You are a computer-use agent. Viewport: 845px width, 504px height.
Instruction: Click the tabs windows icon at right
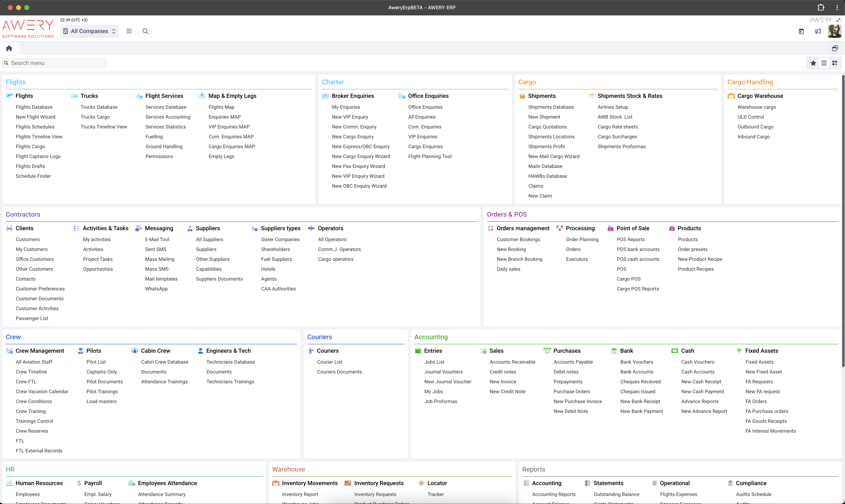coord(835,48)
